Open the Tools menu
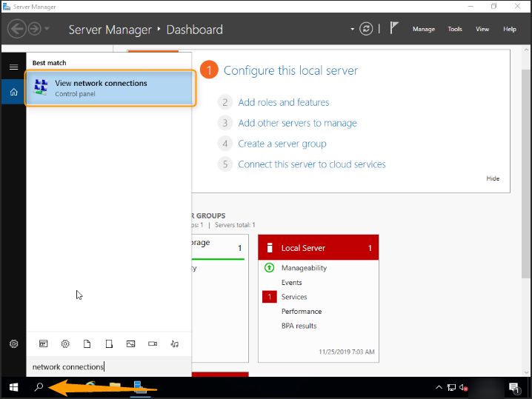The width and height of the screenshot is (532, 399). click(x=455, y=30)
